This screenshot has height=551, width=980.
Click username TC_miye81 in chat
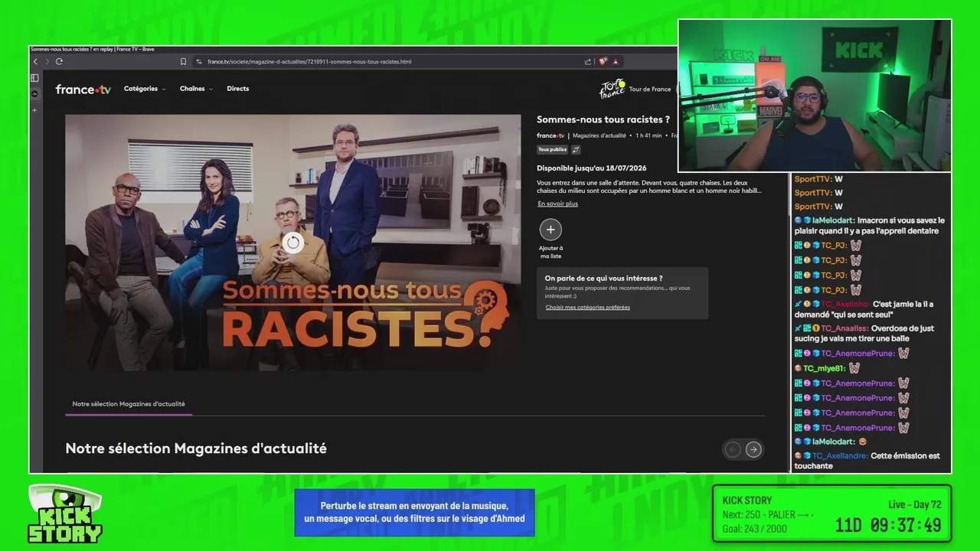coord(823,368)
